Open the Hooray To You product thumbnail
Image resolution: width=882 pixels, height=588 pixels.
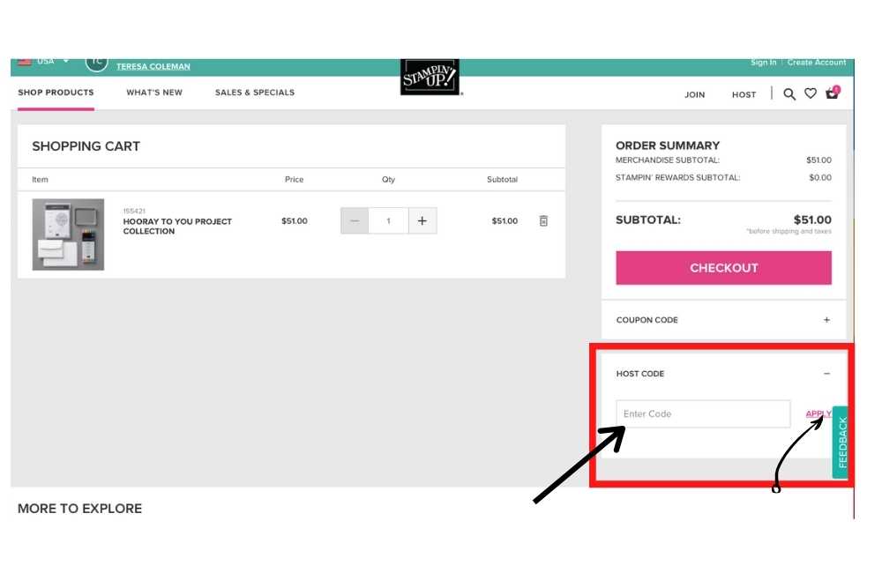click(68, 234)
